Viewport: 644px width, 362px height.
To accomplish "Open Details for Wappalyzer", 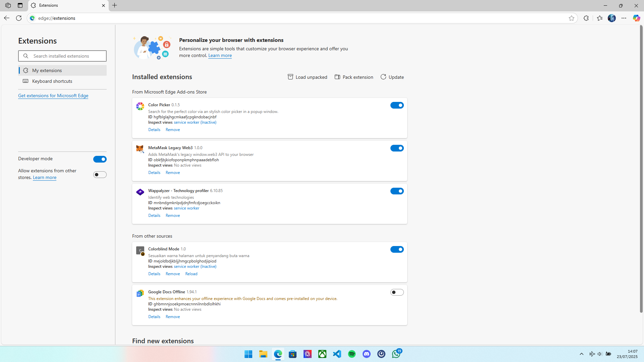I will (x=154, y=216).
